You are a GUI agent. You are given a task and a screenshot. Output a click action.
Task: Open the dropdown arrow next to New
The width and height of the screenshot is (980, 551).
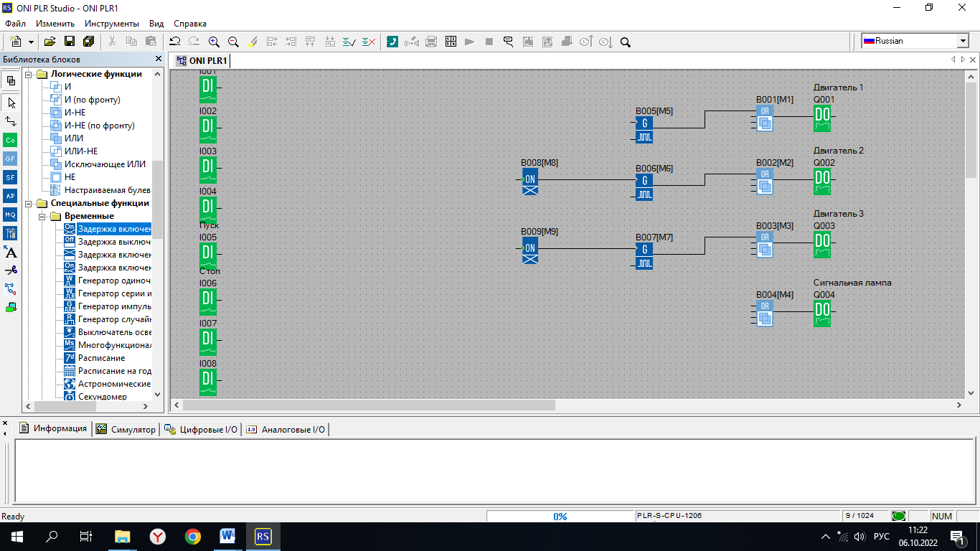31,42
